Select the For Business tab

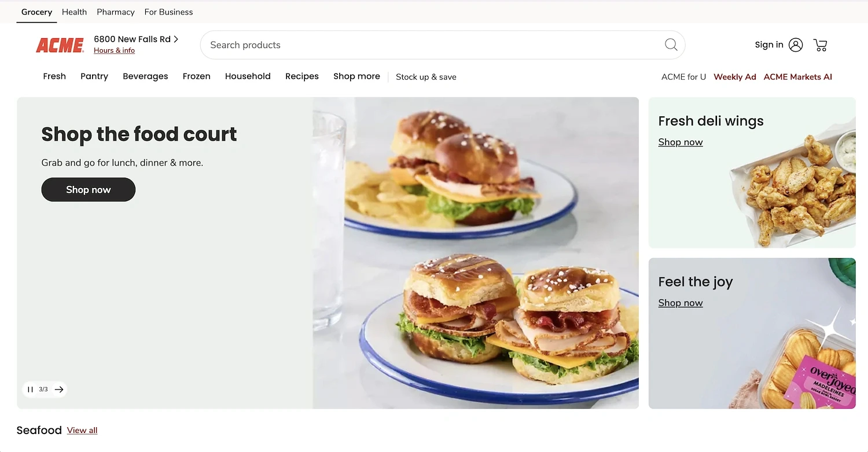(x=168, y=12)
